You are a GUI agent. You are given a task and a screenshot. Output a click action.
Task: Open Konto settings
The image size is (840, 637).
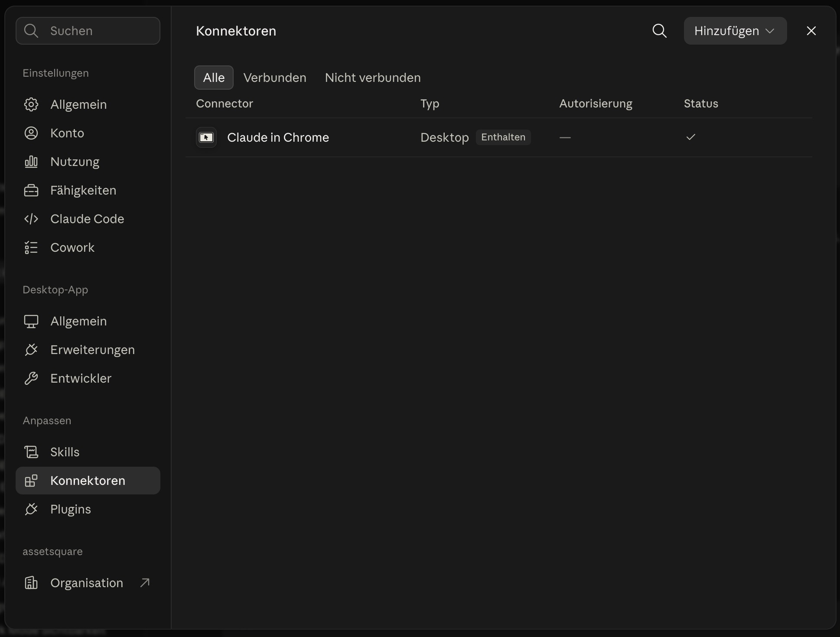pos(88,133)
